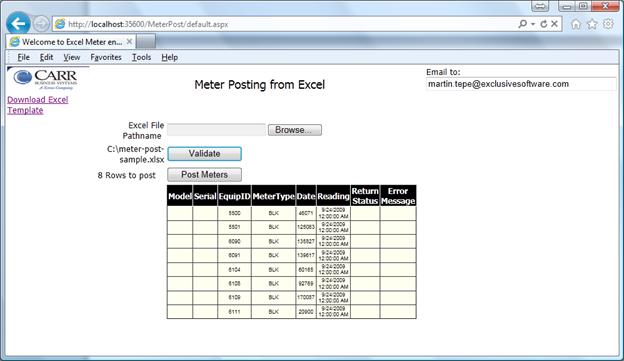This screenshot has height=361, width=624.
Task: Click the Return Status column header
Action: tap(365, 196)
